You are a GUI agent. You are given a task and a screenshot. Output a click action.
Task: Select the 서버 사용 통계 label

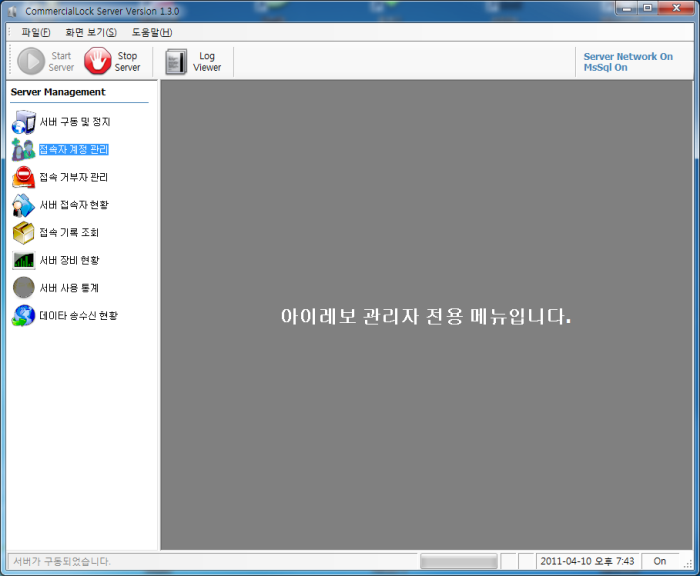pos(69,288)
